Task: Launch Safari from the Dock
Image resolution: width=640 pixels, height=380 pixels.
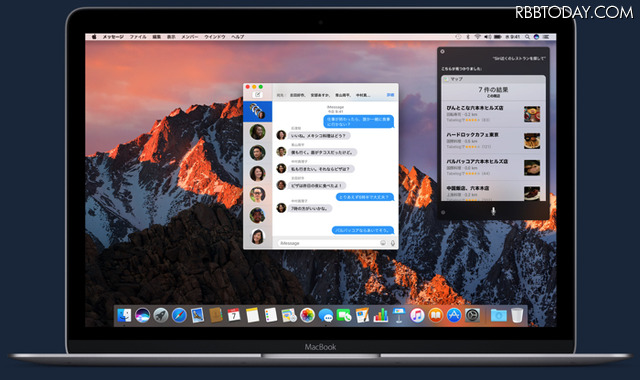Action: [x=179, y=315]
